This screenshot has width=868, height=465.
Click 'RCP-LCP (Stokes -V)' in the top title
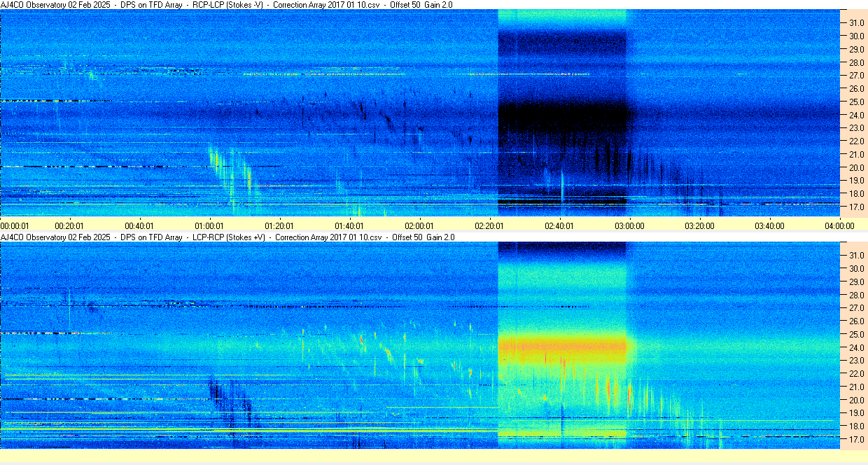tap(227, 5)
